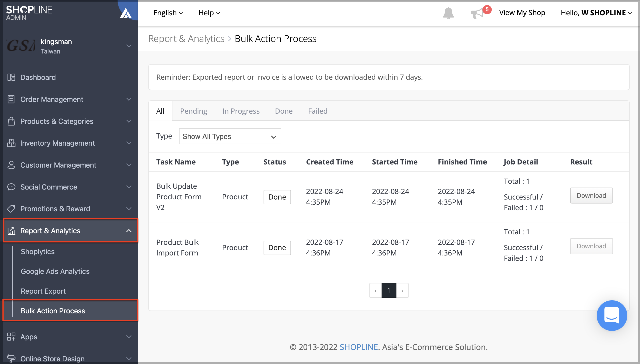Click the triangular logo icon in sidebar corner

click(x=126, y=13)
